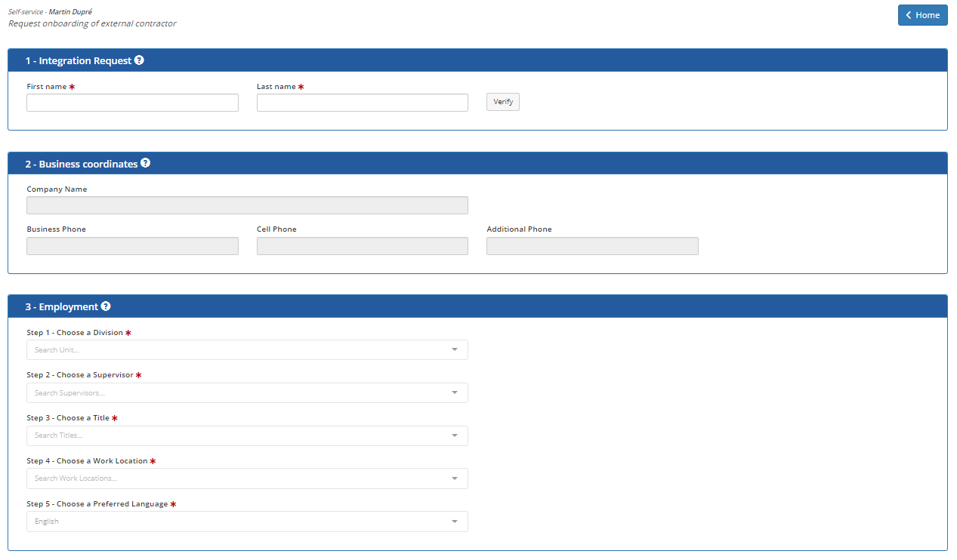Focus the Last name input field
Image resolution: width=957 pixels, height=560 pixels.
coord(363,103)
